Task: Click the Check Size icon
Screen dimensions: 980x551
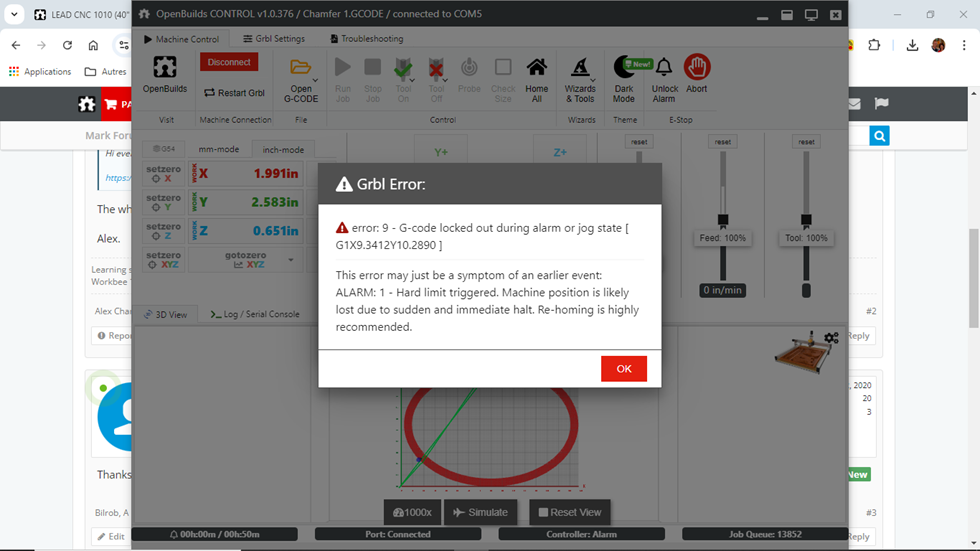Action: pyautogui.click(x=503, y=70)
